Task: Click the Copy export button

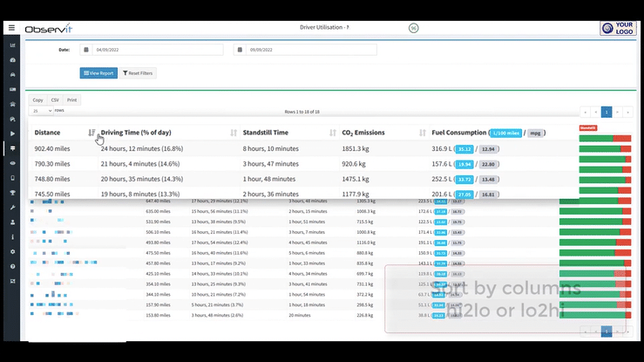Action: (x=37, y=99)
